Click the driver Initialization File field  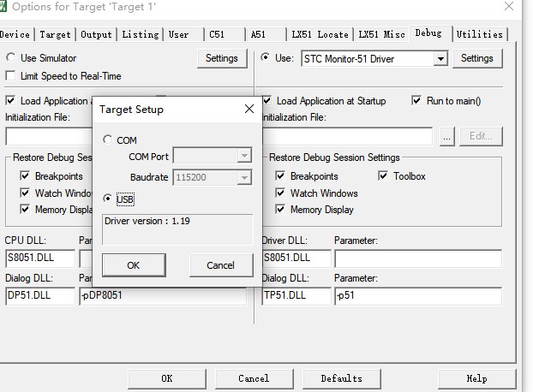347,137
